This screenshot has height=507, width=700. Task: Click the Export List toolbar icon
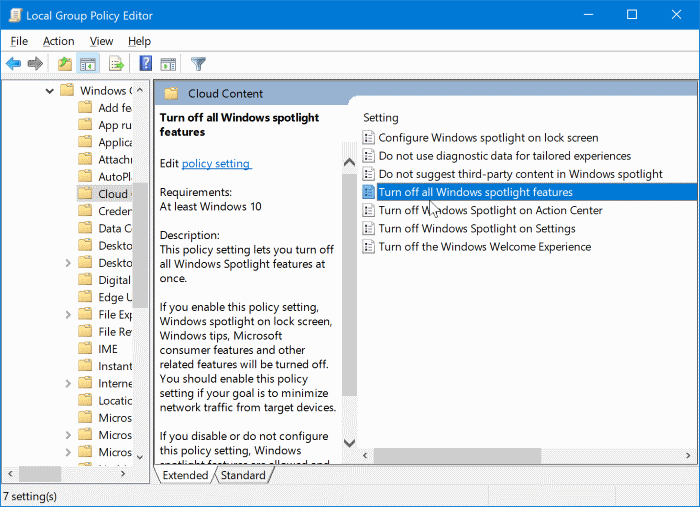pos(116,64)
